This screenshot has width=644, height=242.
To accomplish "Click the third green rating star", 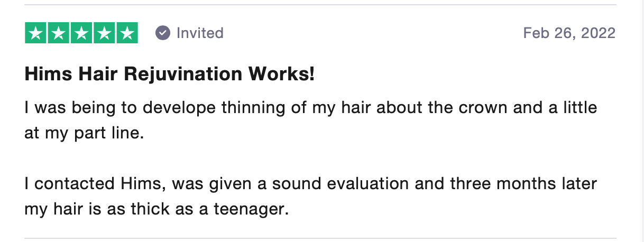I will coord(81,33).
